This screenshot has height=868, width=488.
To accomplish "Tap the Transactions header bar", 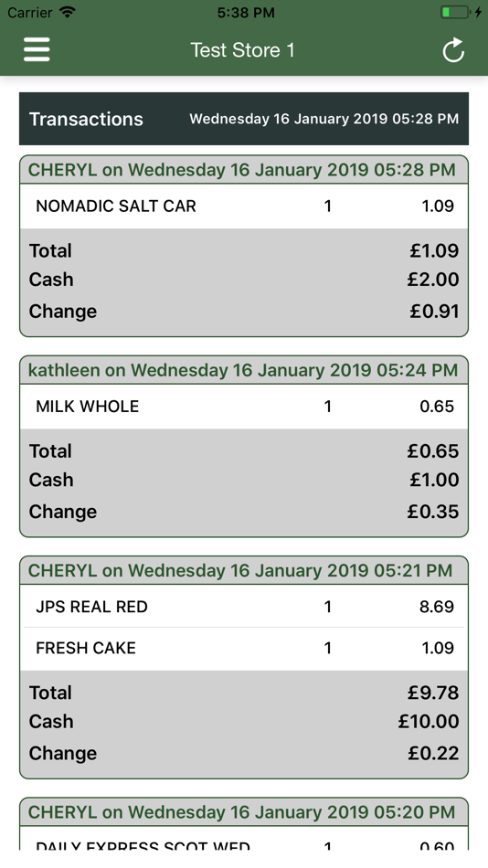I will pos(244,119).
